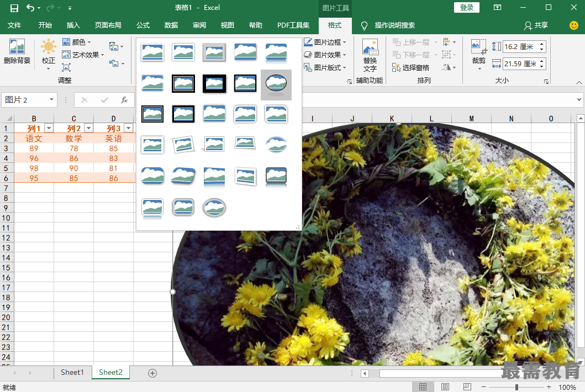Image resolution: width=585 pixels, height=392 pixels.
Task: Expand the formula bar with its chevron
Action: pos(579,99)
